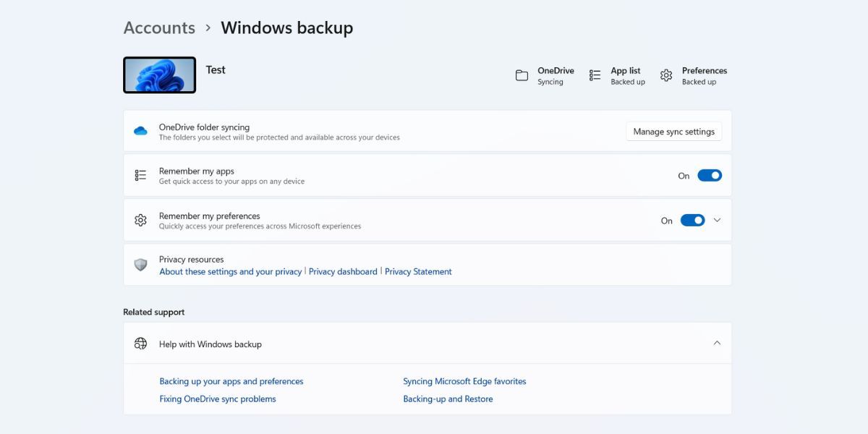Collapse the Help with Windows backup section
This screenshot has height=434, width=868.
[x=717, y=343]
